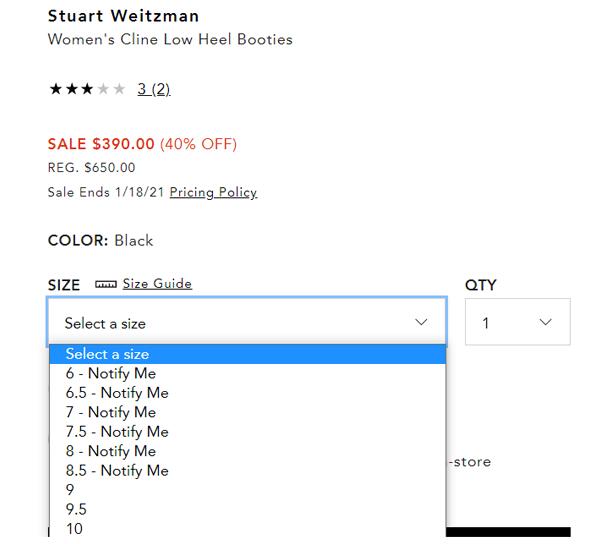Image resolution: width=595 pixels, height=544 pixels.
Task: Open the QTY dropdown showing 1
Action: tap(518, 322)
